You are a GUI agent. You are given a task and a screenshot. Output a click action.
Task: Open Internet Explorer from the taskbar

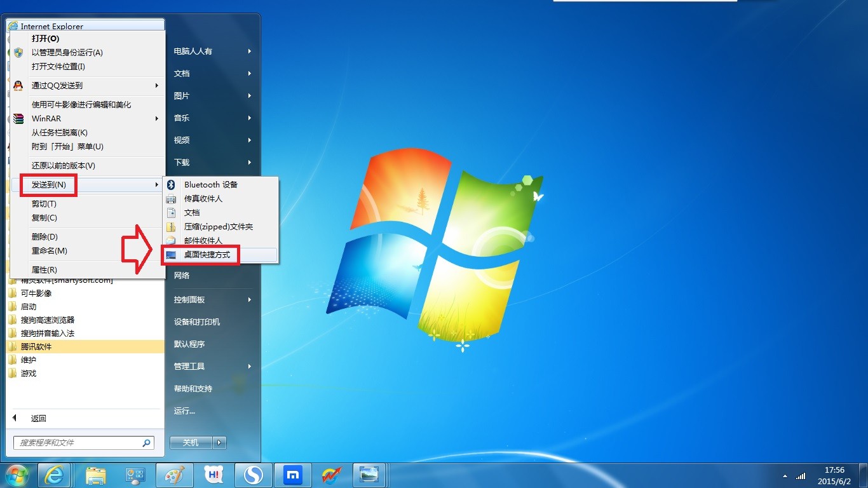tap(55, 475)
